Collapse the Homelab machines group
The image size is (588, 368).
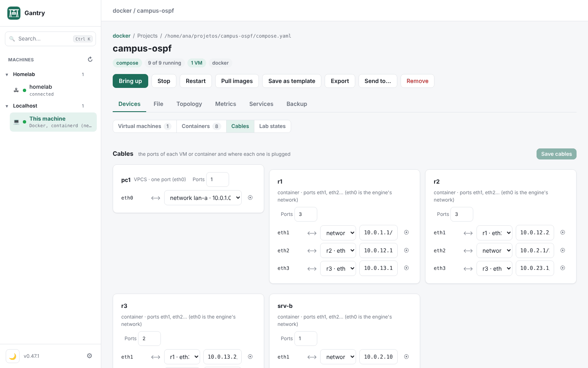(7, 74)
